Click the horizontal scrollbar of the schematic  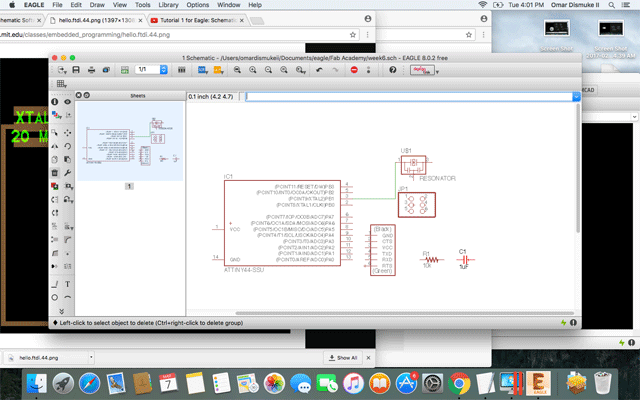(403, 313)
